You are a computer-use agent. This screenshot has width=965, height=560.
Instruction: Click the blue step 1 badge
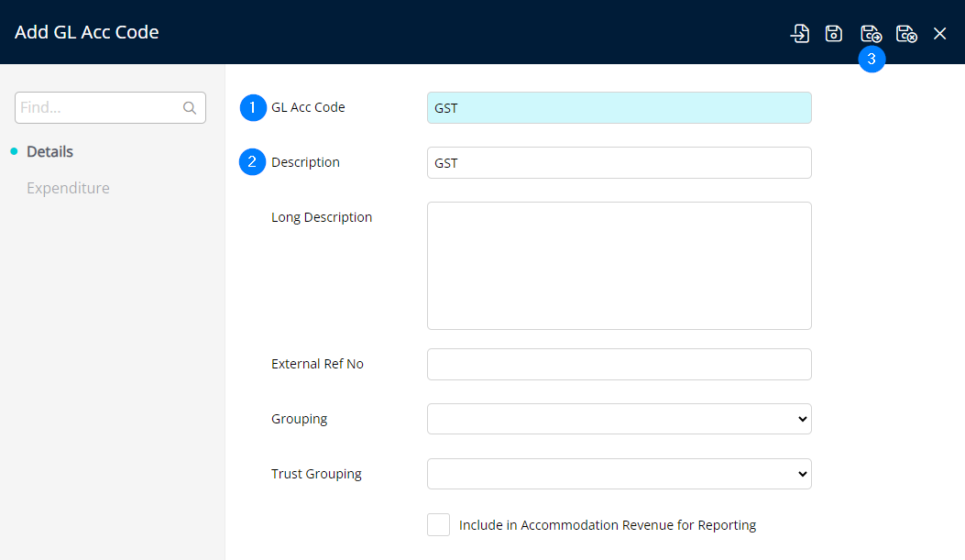[252, 107]
